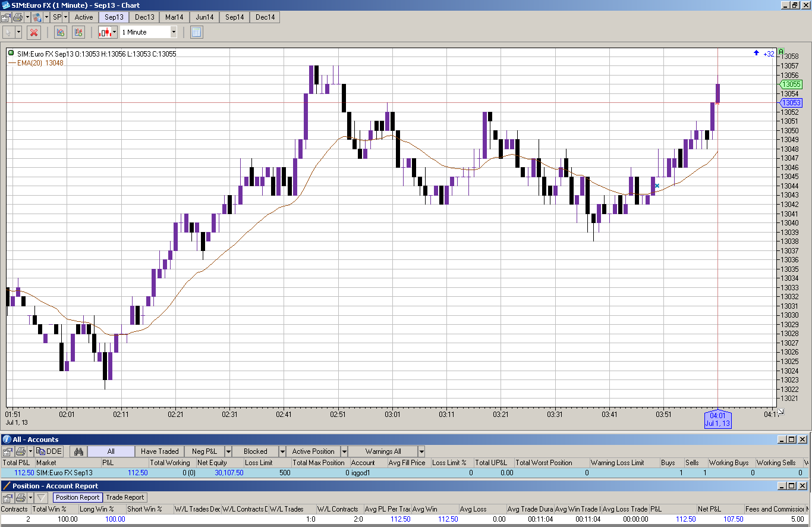Expand the Position report print options arrow
Screen dimensions: 812x527
coord(30,497)
